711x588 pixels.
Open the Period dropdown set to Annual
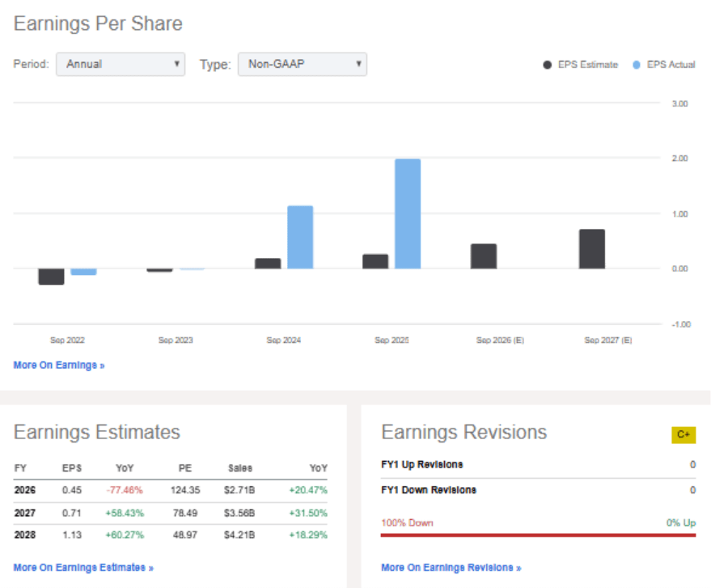pos(120,65)
